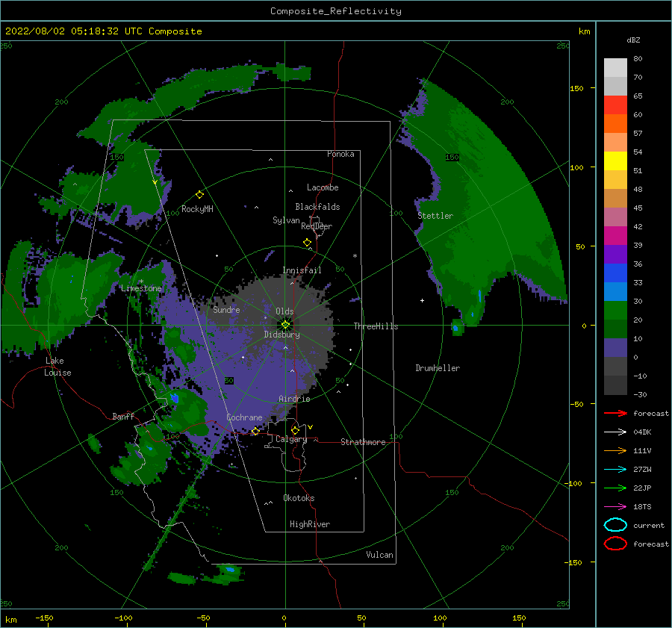
Task: Click the current legend label
Action: (x=649, y=525)
